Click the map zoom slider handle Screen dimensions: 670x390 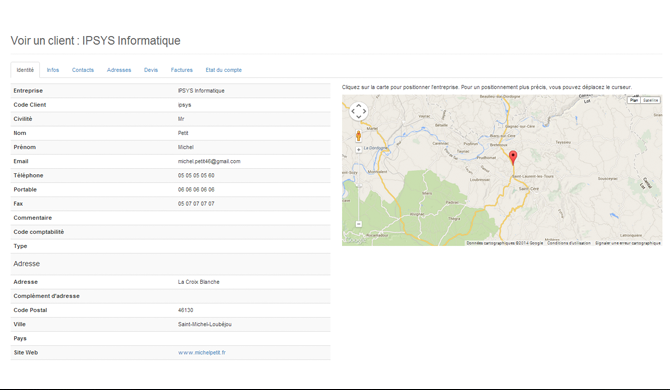(x=359, y=186)
